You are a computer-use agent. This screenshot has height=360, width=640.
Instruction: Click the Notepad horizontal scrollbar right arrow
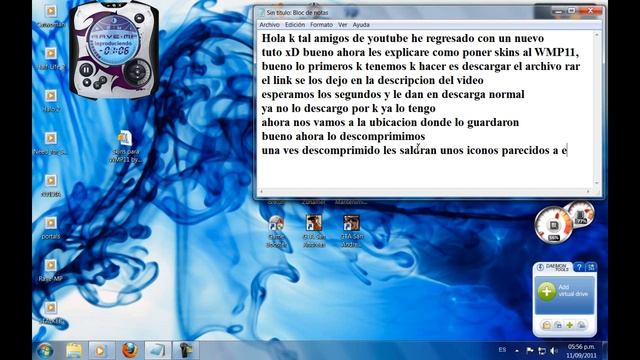[588, 191]
